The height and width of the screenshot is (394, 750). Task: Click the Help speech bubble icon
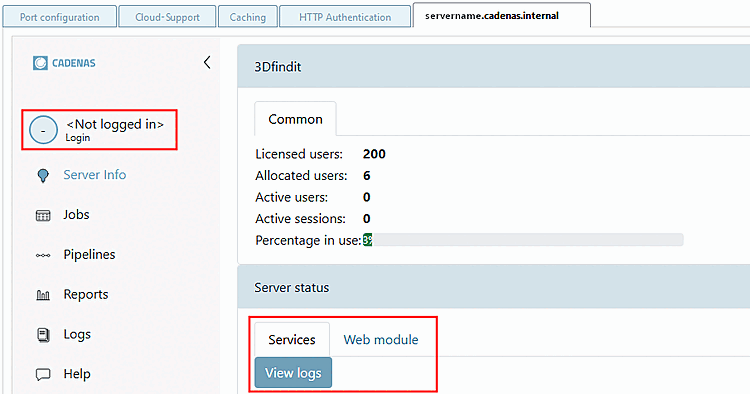click(x=43, y=374)
